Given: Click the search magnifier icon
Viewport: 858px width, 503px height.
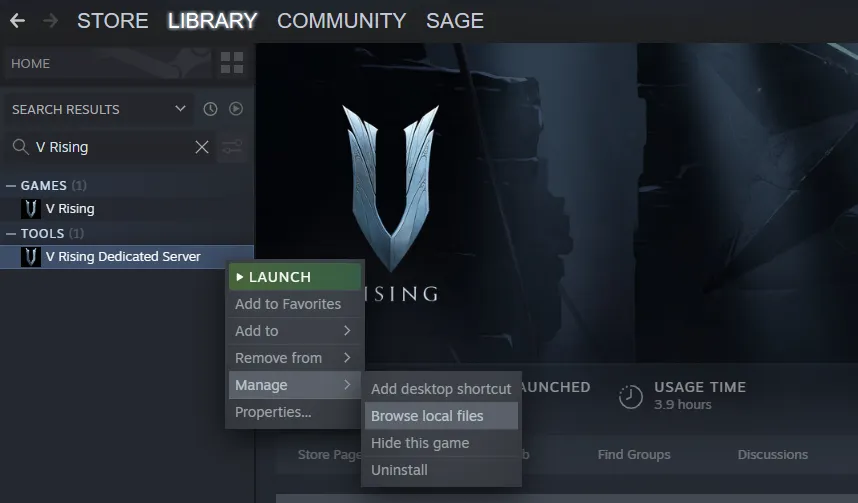Looking at the screenshot, I should click(20, 147).
